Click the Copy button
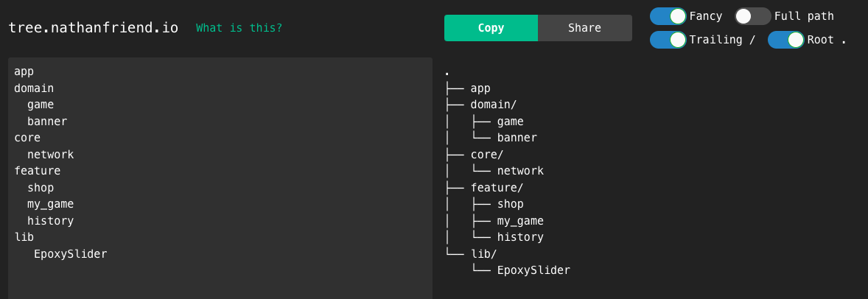 click(x=491, y=28)
